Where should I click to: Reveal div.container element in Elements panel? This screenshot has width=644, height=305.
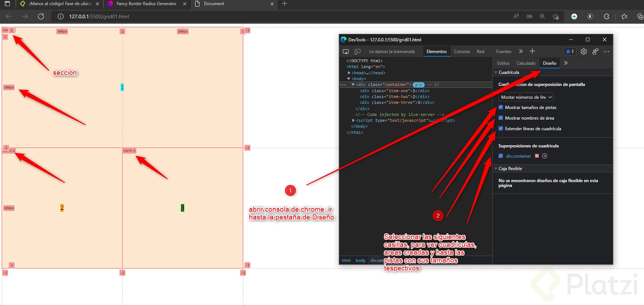tap(545, 156)
